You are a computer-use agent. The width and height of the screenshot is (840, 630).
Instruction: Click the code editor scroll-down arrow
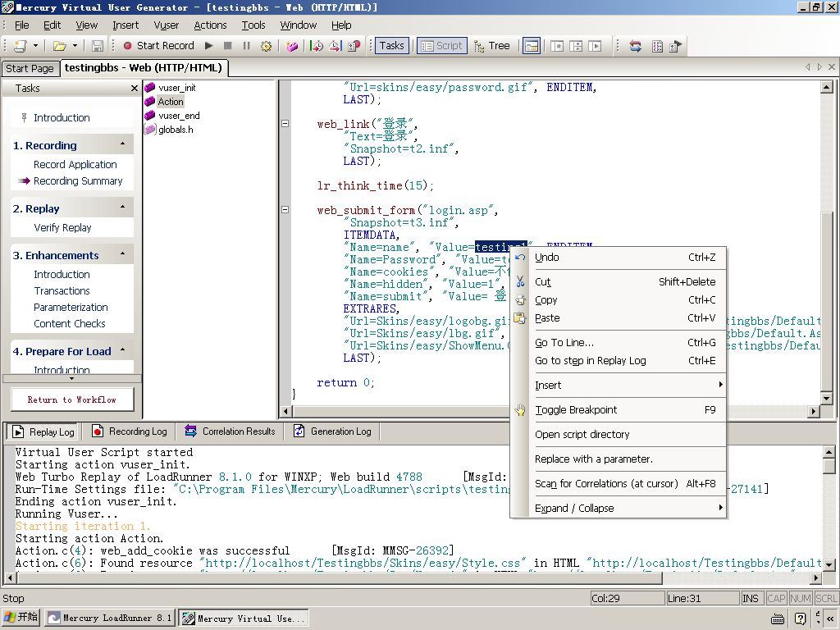click(827, 398)
